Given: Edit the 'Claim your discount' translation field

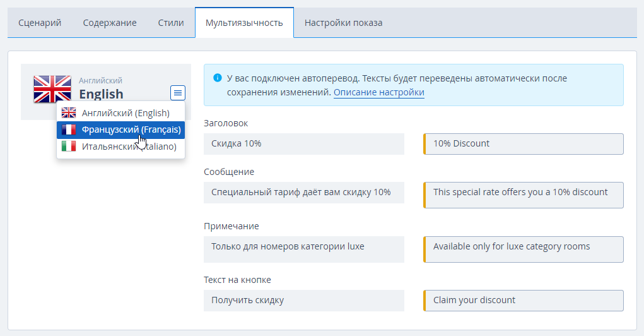Looking at the screenshot, I should [x=524, y=301].
